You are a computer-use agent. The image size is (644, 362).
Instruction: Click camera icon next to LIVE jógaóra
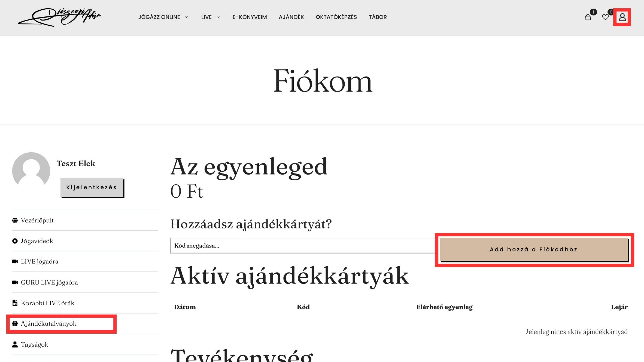click(15, 261)
